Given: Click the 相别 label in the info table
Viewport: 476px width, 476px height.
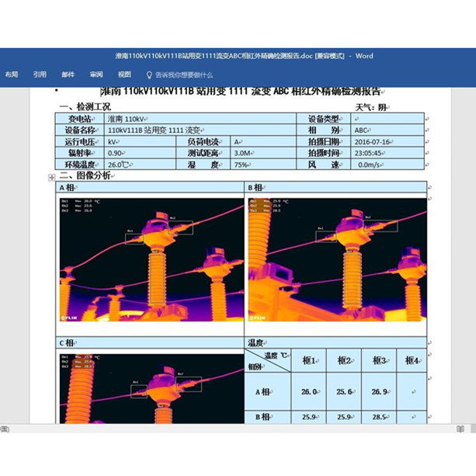Looking at the screenshot, I should [x=324, y=130].
